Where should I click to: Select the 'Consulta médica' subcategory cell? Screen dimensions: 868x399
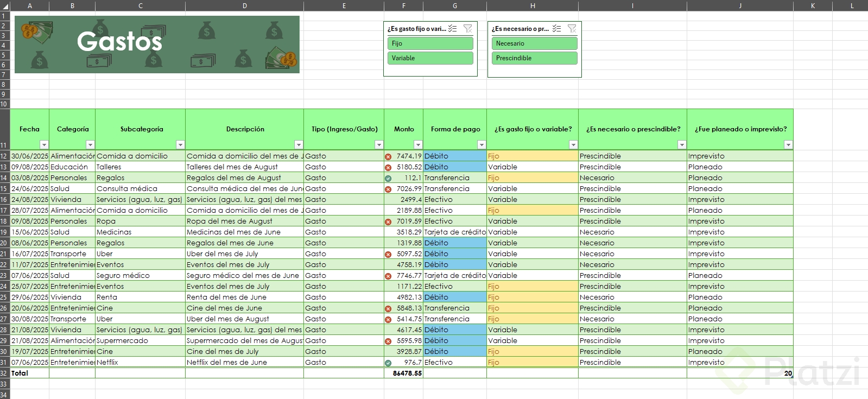tap(140, 188)
